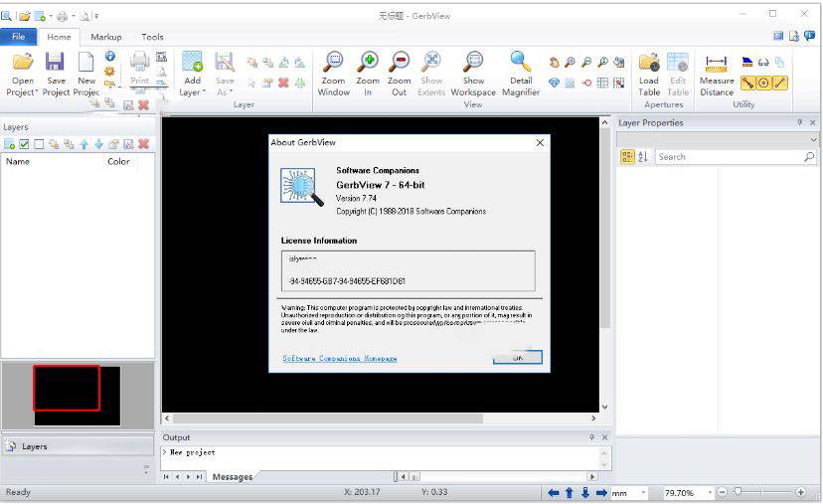Open the Open Project dropdown arrow
This screenshot has height=504, width=823.
tap(37, 92)
